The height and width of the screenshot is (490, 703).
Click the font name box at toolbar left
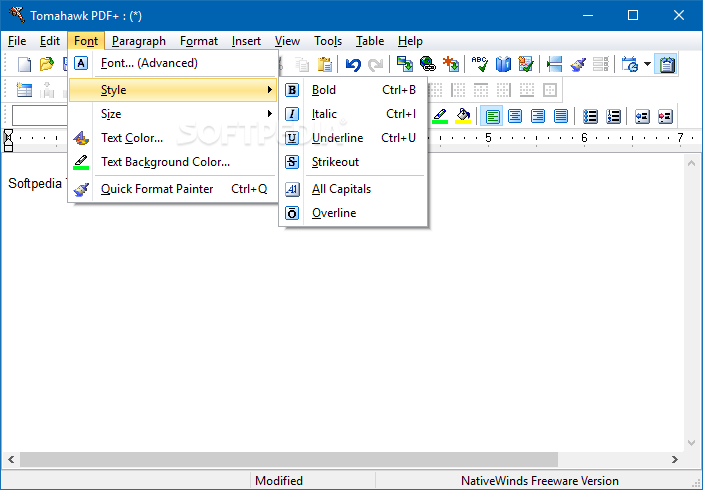pos(39,116)
